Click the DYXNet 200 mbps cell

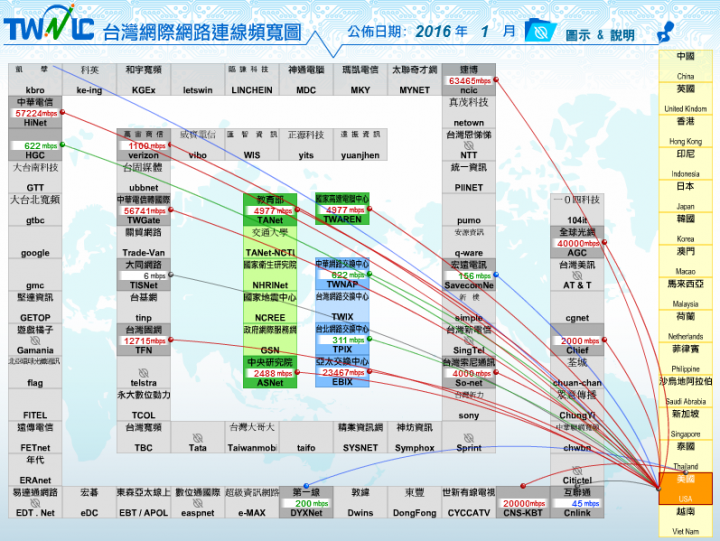tap(306, 502)
